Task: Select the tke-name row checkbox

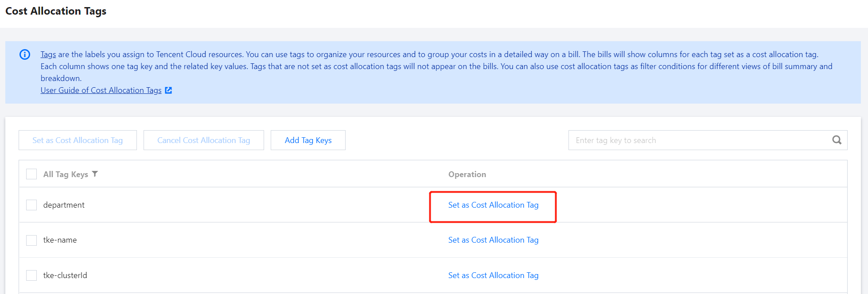Action: (31, 240)
